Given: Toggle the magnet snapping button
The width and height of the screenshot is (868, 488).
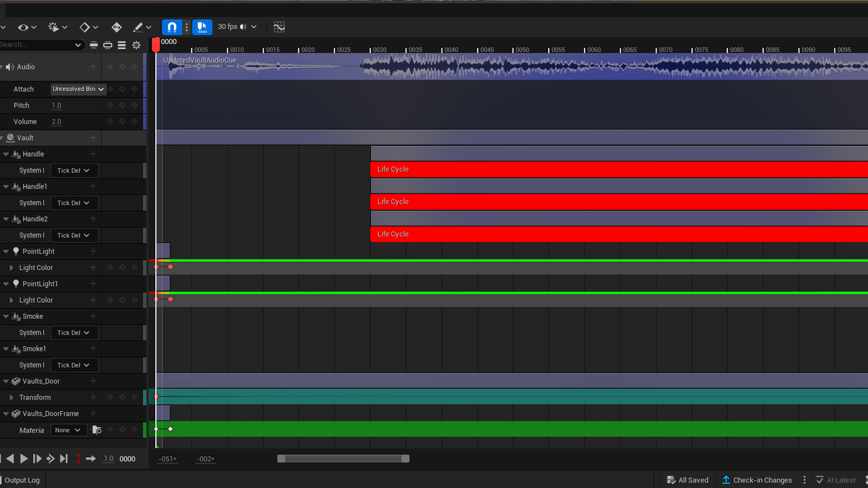Looking at the screenshot, I should click(172, 27).
